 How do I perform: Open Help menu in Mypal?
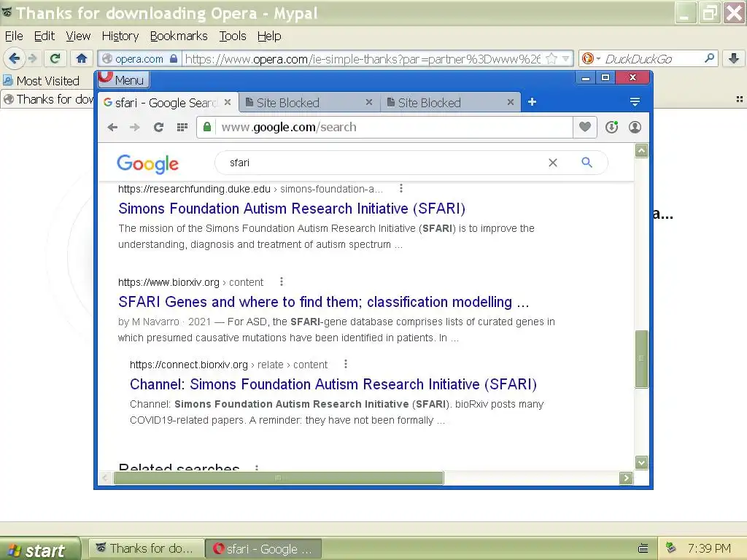pyautogui.click(x=269, y=36)
